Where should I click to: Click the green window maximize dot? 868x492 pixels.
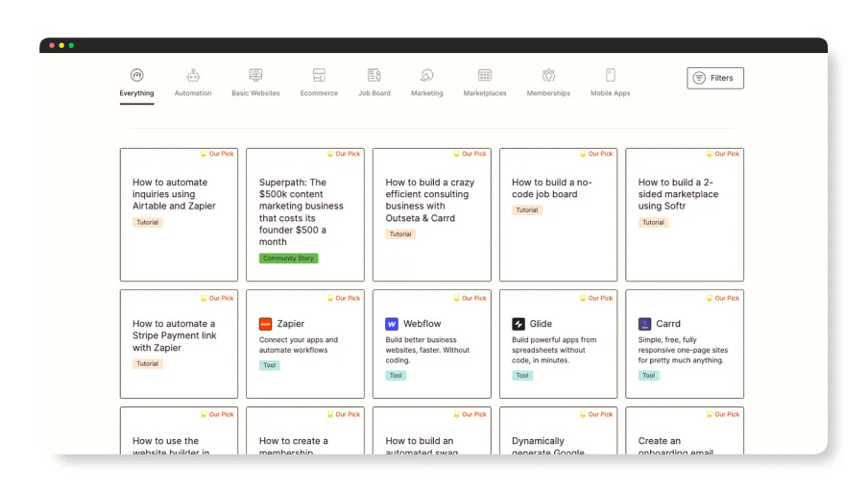click(71, 45)
